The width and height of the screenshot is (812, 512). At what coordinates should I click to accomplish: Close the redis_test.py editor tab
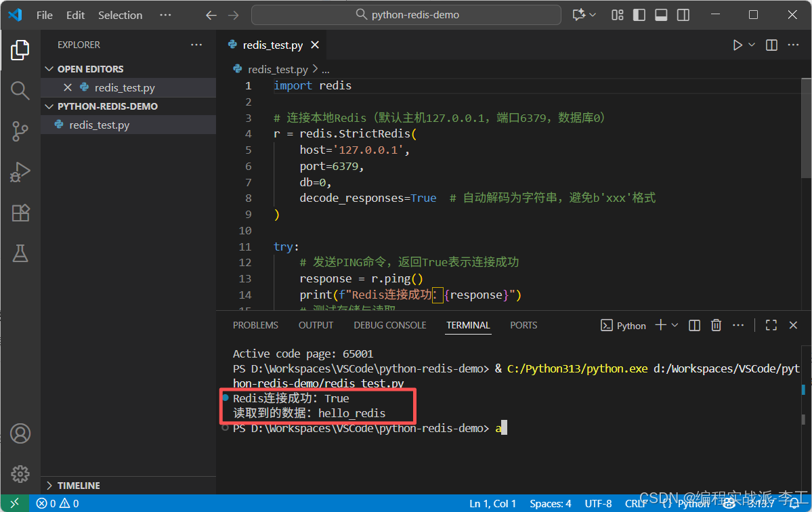pos(315,45)
